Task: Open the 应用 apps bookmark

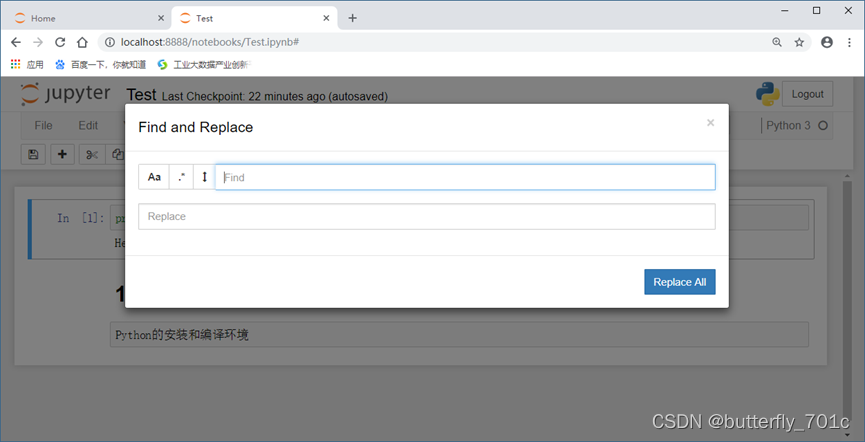Action: click(x=27, y=65)
